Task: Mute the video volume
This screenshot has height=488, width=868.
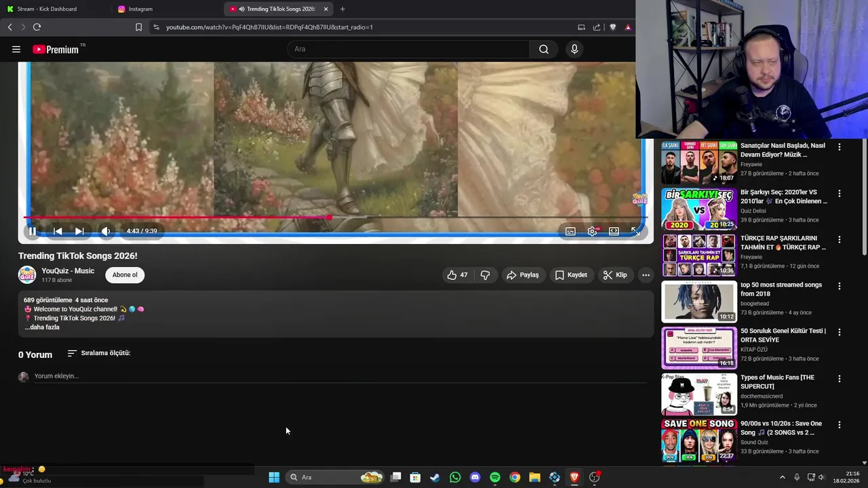Action: click(106, 231)
